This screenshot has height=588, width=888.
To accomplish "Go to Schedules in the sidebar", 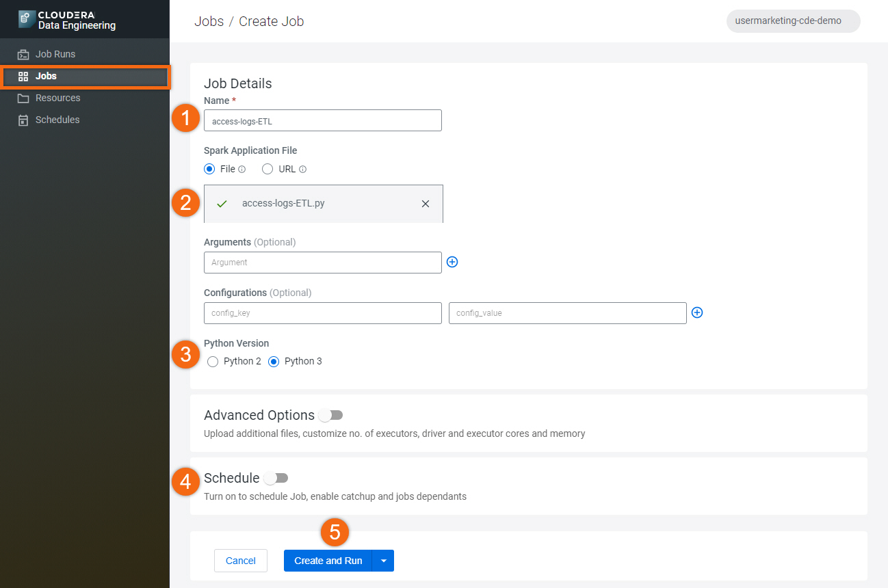I will 57,120.
